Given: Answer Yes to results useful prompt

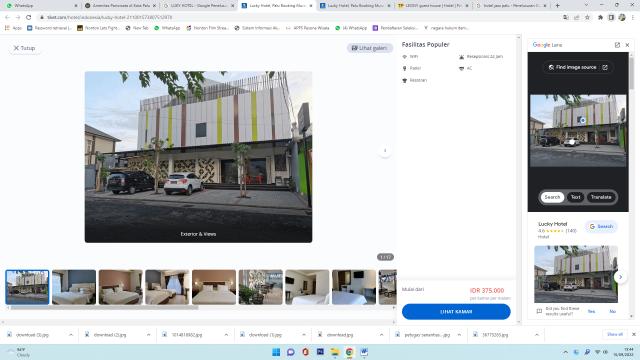Looking at the screenshot, I should point(591,311).
